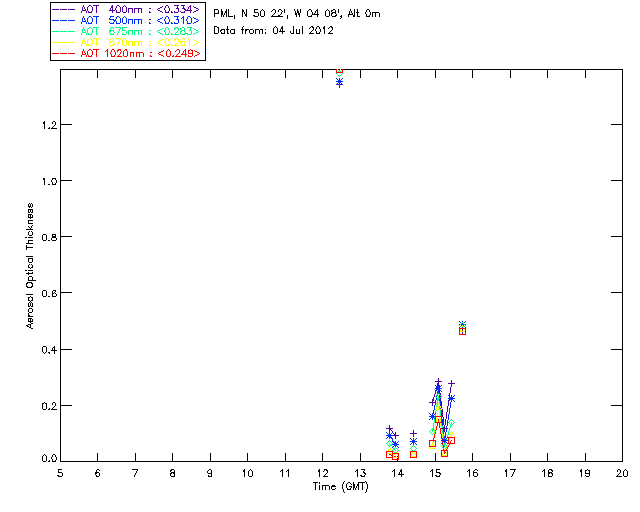Select y-axis tick label '1.0'
640x512 pixels.
point(49,181)
